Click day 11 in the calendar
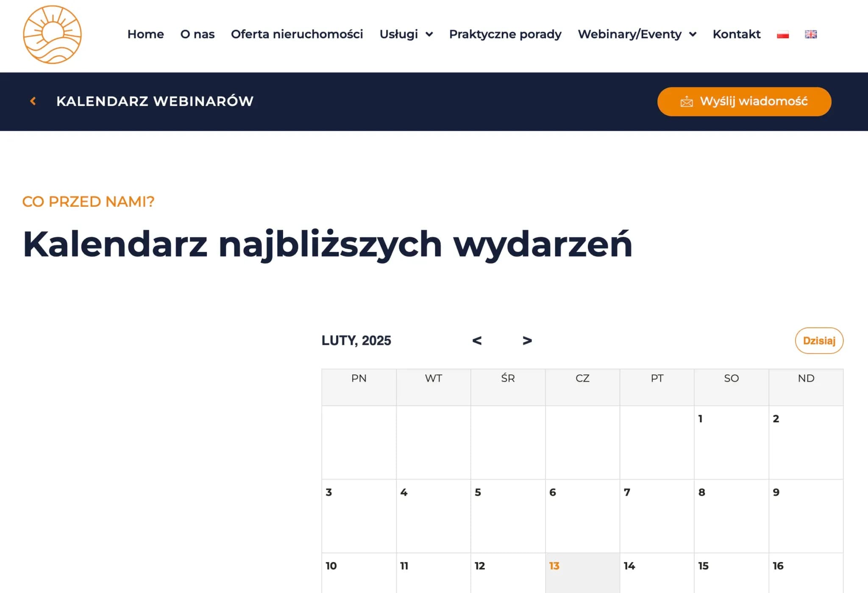The height and width of the screenshot is (593, 868). click(x=433, y=573)
